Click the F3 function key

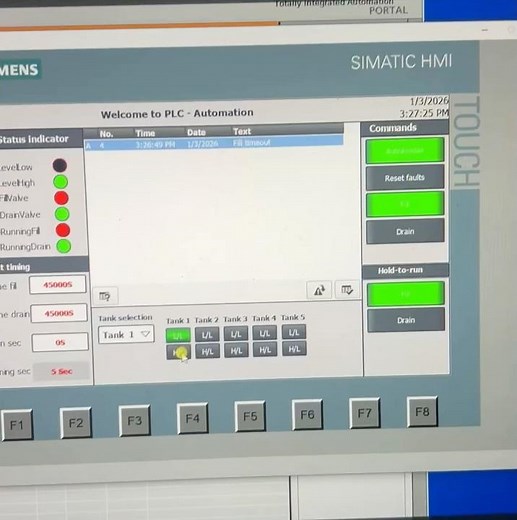[x=134, y=420]
